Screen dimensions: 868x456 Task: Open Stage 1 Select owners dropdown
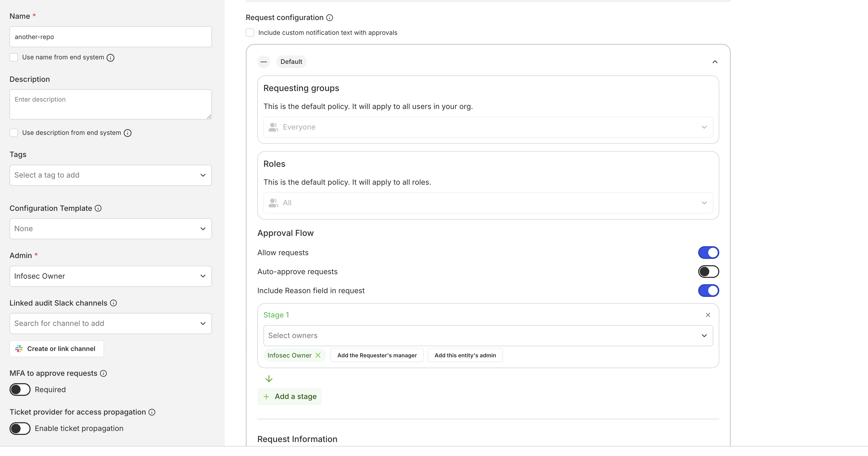coord(488,335)
